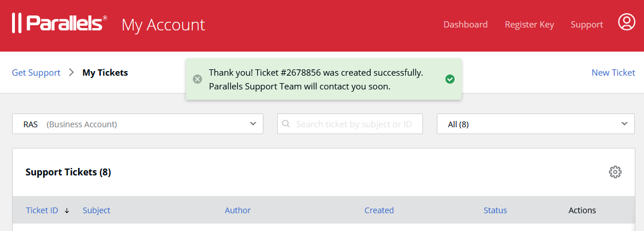The image size is (644, 231).
Task: Sort tickets by Status column
Action: 495,210
